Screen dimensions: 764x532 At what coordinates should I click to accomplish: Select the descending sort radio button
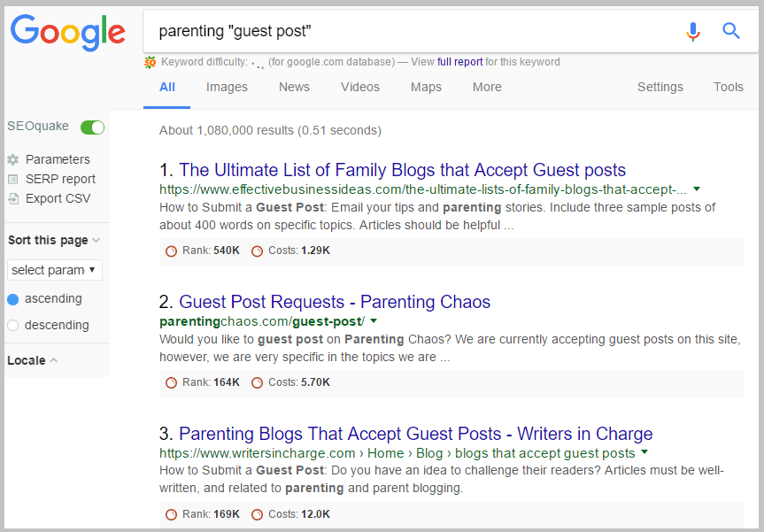13,326
